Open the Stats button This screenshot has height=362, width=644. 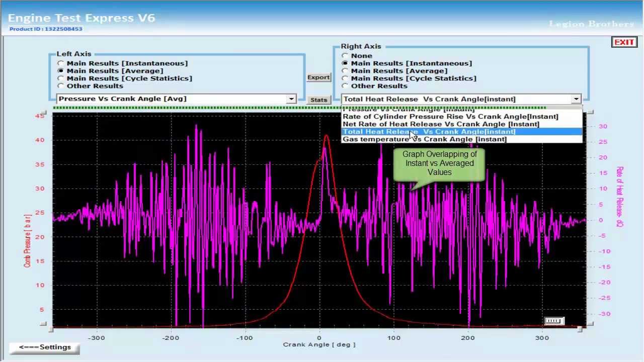pyautogui.click(x=318, y=100)
